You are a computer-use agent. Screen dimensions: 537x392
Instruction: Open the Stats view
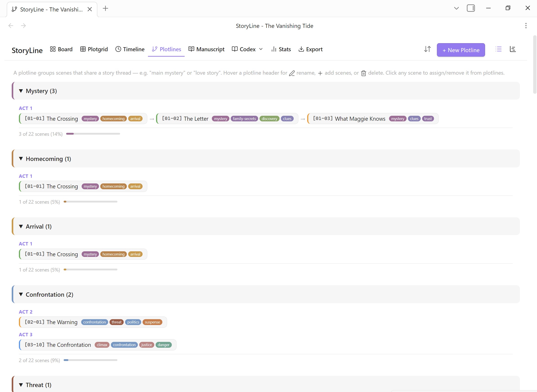281,49
